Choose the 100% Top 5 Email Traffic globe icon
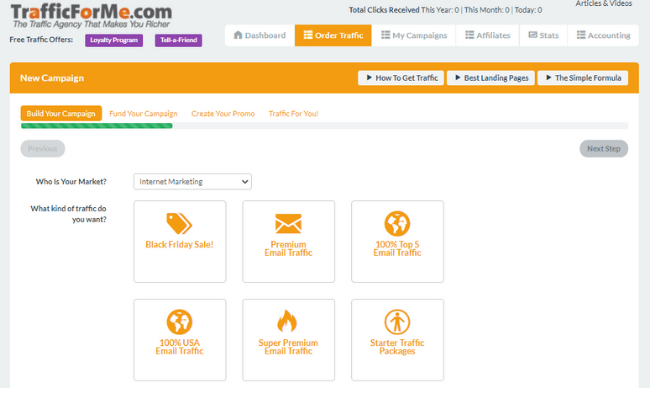The image size is (650, 400). click(x=397, y=223)
